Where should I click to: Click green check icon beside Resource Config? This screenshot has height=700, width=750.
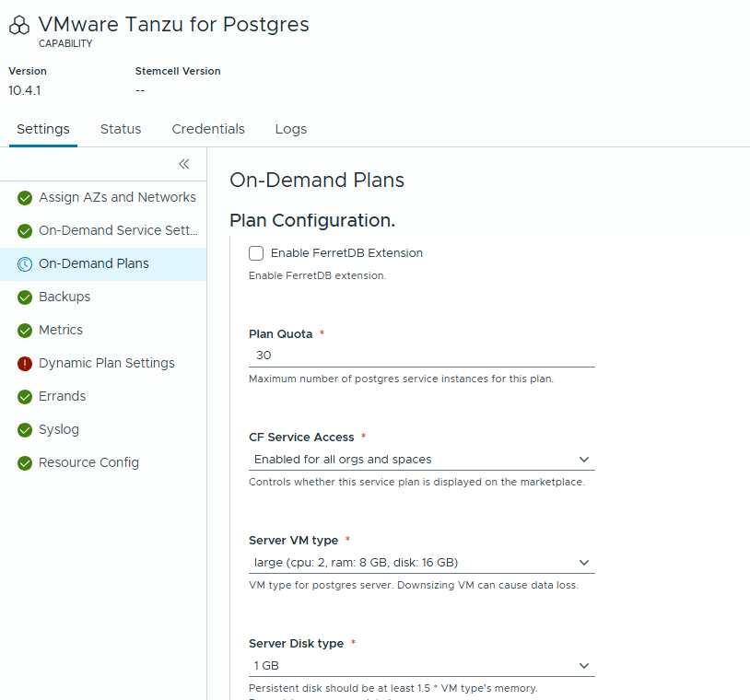coord(25,463)
